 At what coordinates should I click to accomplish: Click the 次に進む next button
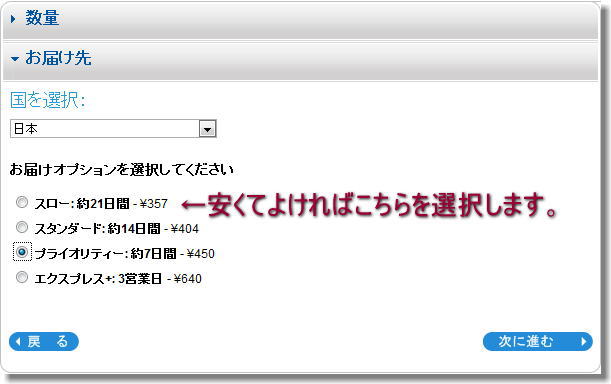[537, 342]
